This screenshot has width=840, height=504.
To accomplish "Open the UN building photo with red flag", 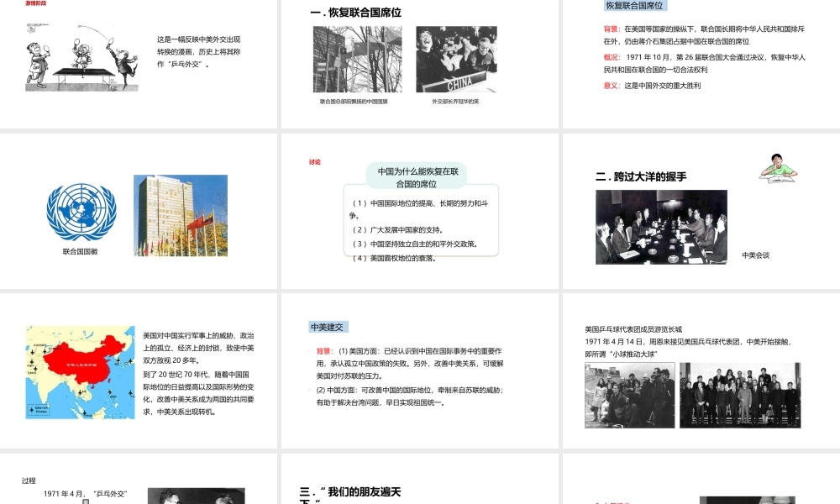I will [x=181, y=215].
